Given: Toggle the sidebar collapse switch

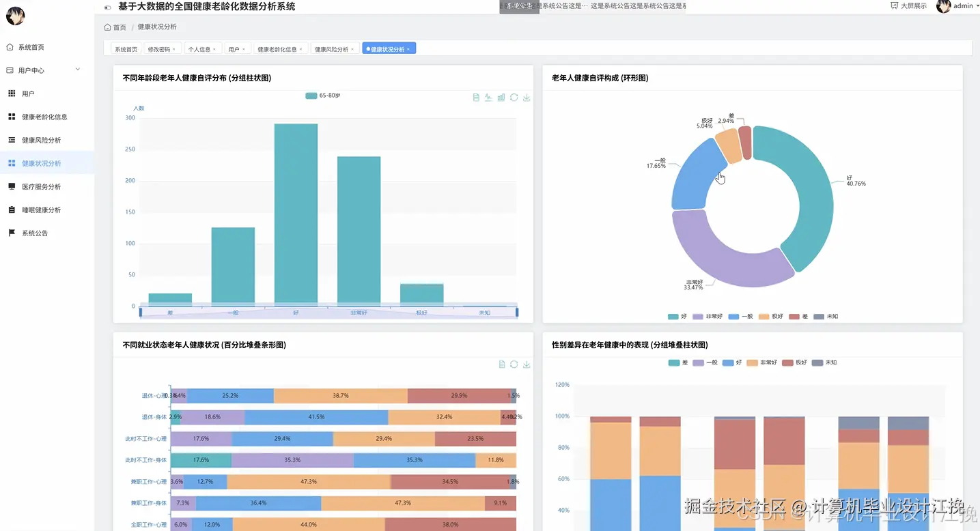Looking at the screenshot, I should (107, 7).
